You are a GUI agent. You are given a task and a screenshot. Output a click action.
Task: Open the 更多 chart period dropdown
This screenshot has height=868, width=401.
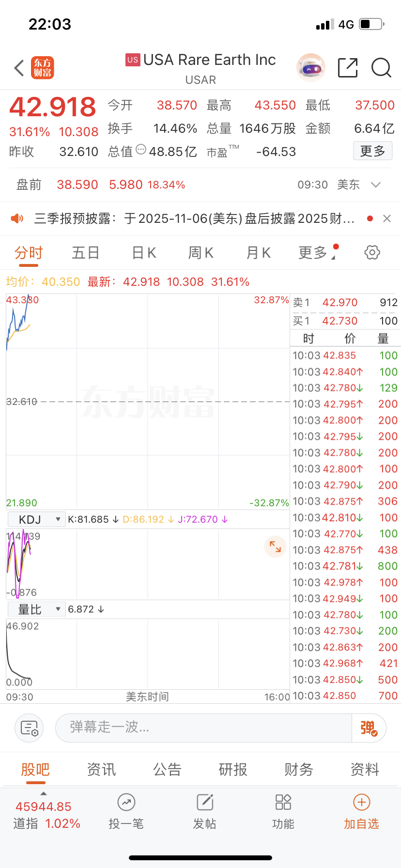(318, 252)
